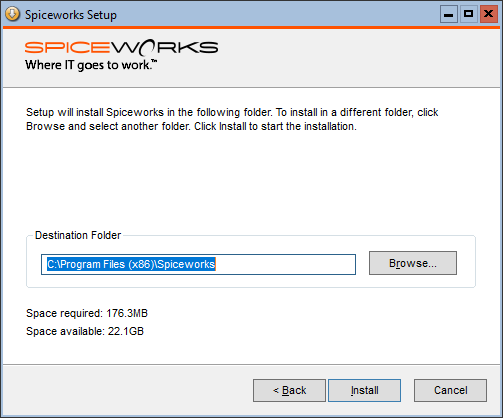This screenshot has width=503, height=418.
Task: Open the Browse... folder picker
Action: pyautogui.click(x=413, y=263)
